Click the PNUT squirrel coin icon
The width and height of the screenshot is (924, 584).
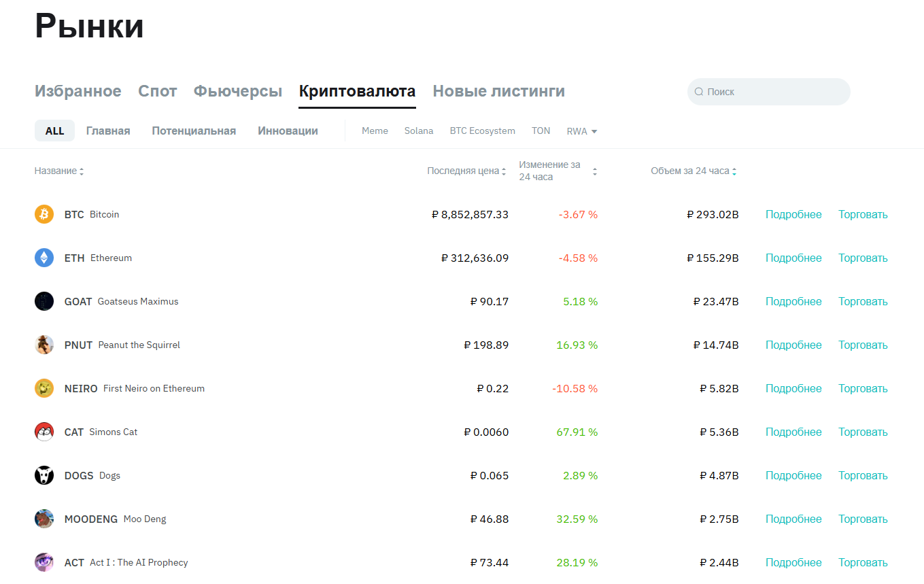(x=44, y=345)
